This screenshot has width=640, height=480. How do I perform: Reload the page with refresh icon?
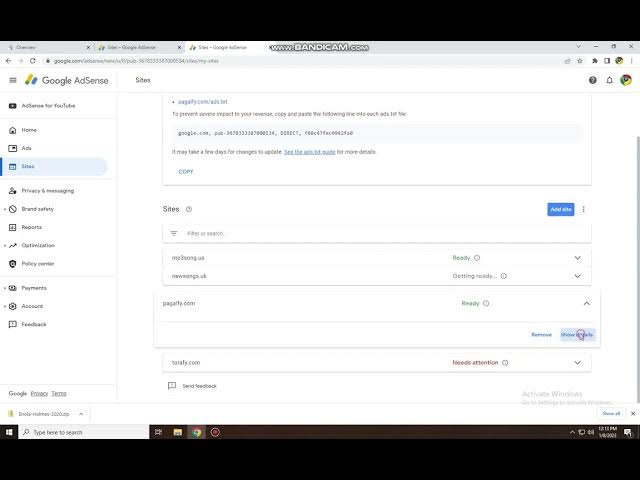point(33,61)
